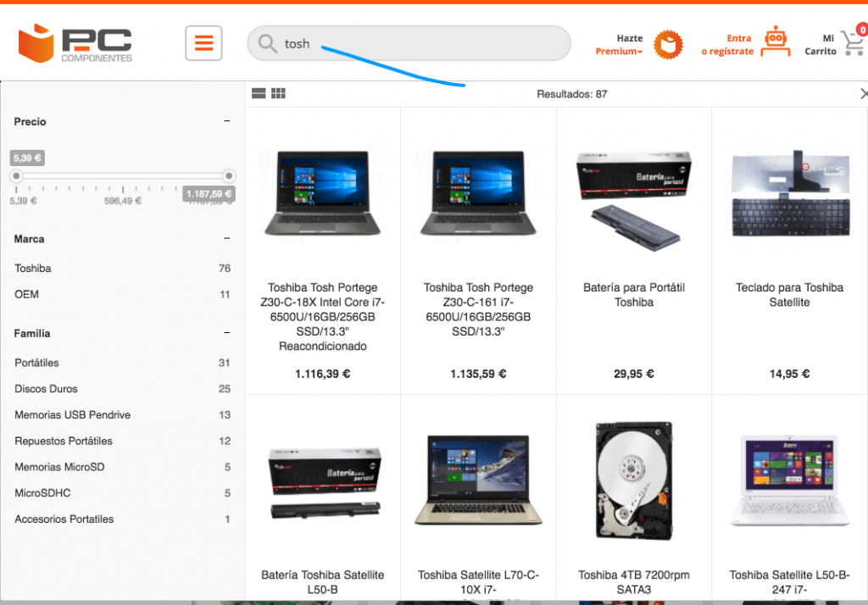Open Portege Z30-C-18X laptop image

click(323, 193)
